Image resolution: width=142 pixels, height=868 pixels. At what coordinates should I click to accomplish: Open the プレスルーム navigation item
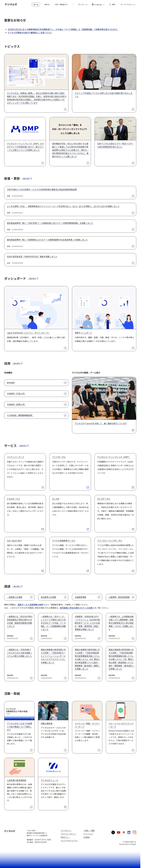(x=83, y=4)
